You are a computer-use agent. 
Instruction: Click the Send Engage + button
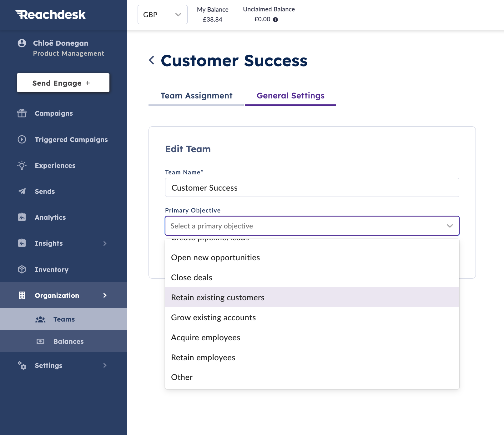[x=63, y=83]
